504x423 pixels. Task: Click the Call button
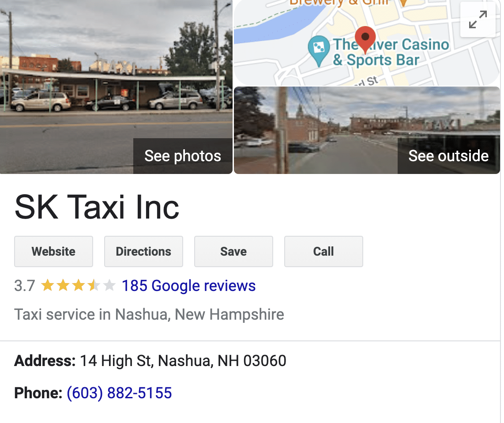pos(323,252)
